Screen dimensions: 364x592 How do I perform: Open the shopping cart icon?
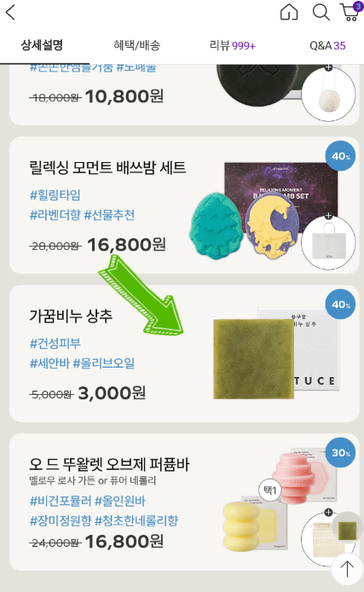coord(350,12)
